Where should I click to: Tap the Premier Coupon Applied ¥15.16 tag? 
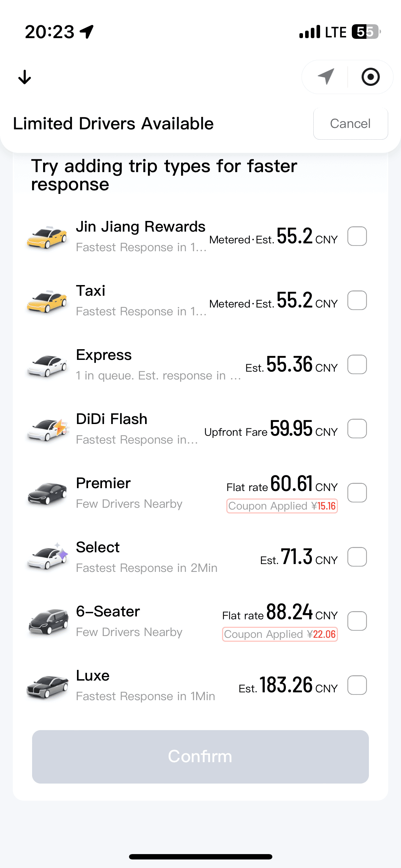pyautogui.click(x=282, y=506)
